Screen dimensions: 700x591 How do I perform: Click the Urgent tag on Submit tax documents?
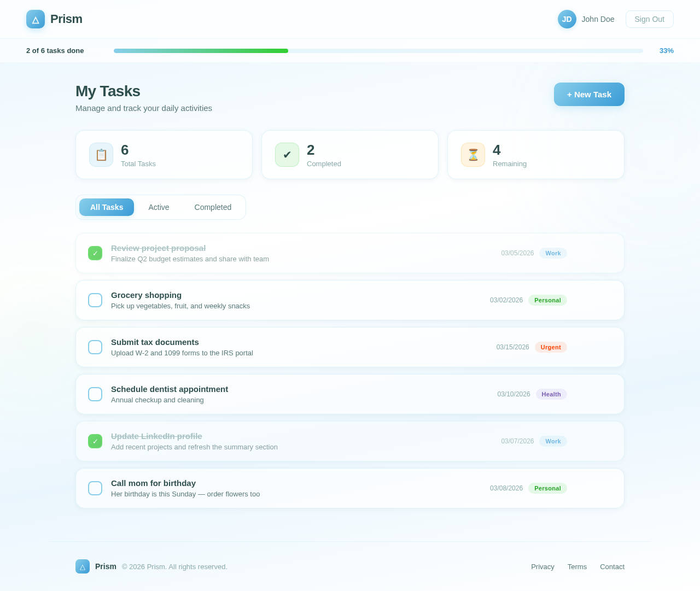tap(550, 347)
